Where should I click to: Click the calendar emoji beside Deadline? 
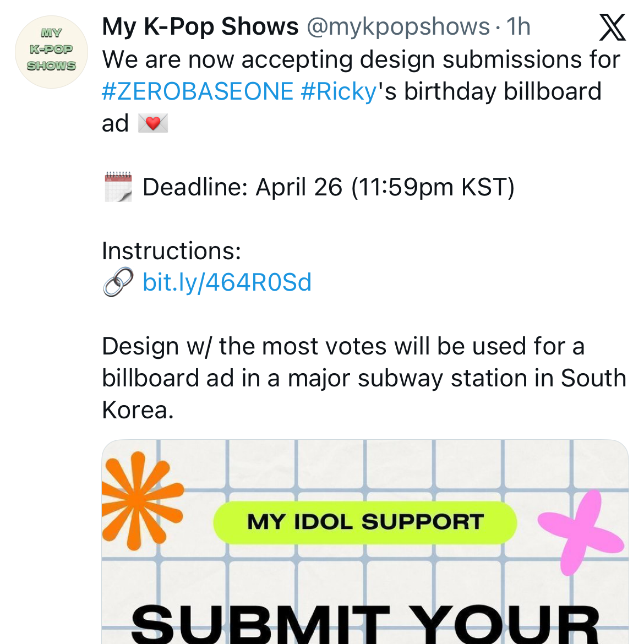click(118, 187)
